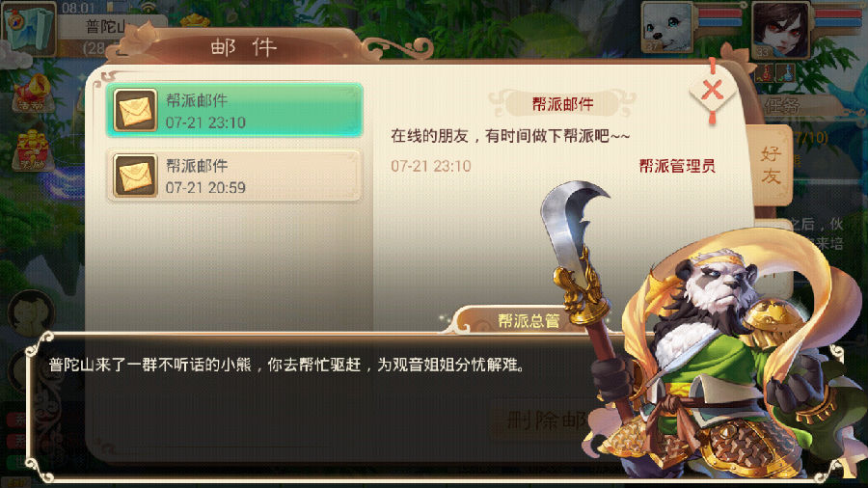Open the white dog pet avatar
The image size is (868, 488).
[667, 28]
